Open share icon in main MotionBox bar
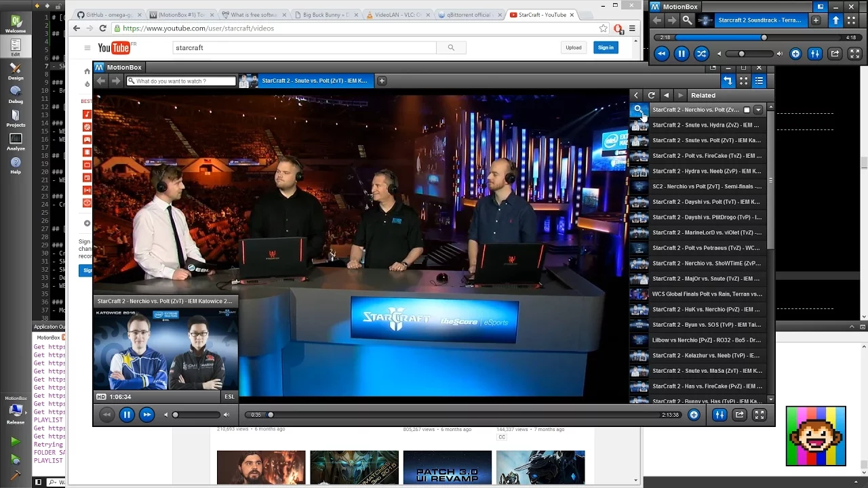Image resolution: width=868 pixels, height=488 pixels. (x=740, y=415)
